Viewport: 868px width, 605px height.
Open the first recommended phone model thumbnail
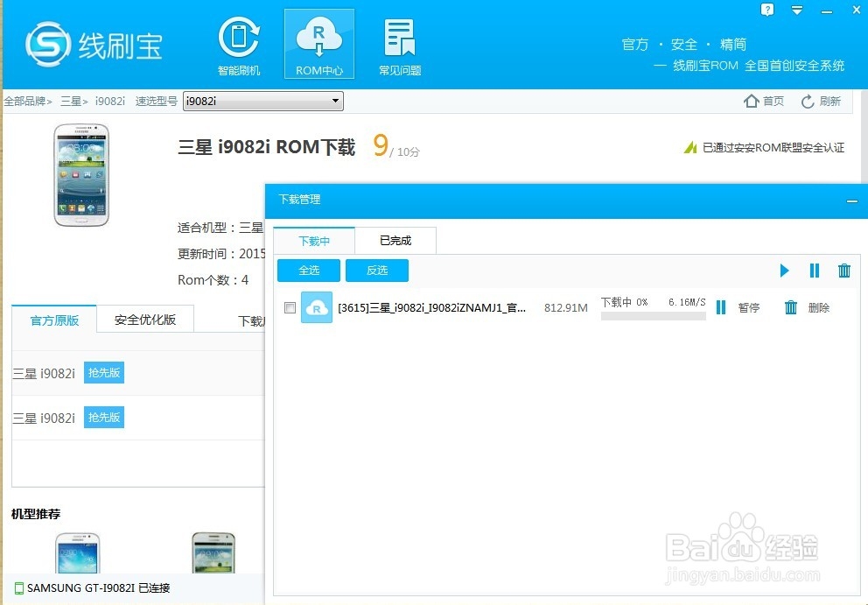[x=78, y=552]
